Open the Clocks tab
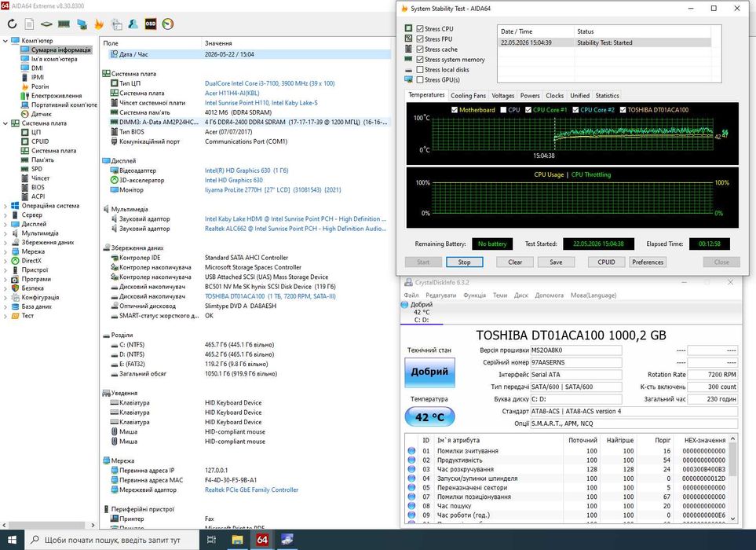 (x=554, y=96)
